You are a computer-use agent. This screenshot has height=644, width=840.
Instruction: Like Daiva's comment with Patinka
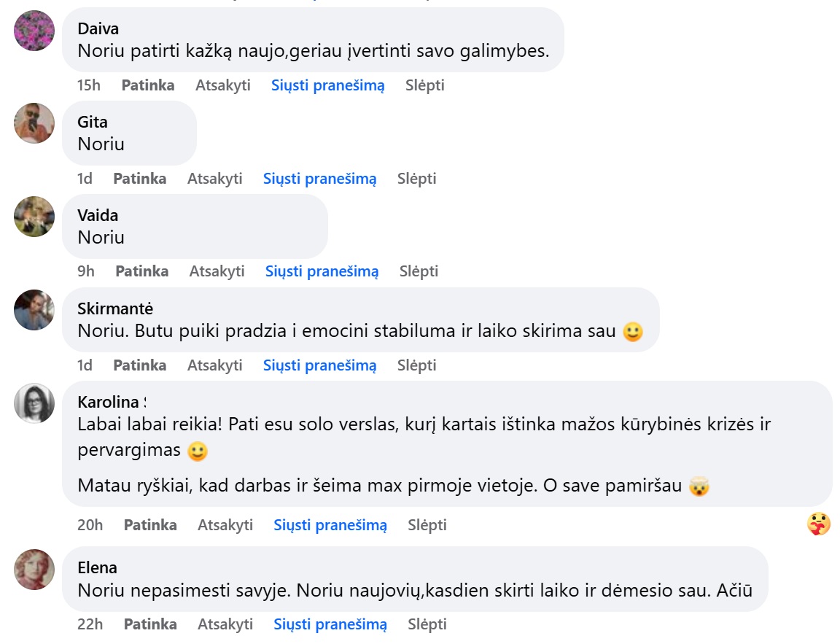(x=147, y=85)
